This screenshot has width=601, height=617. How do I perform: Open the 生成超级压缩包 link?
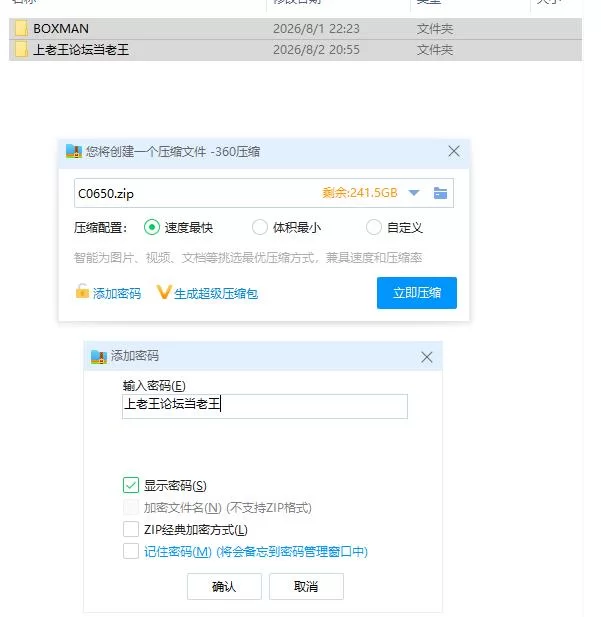(x=216, y=294)
